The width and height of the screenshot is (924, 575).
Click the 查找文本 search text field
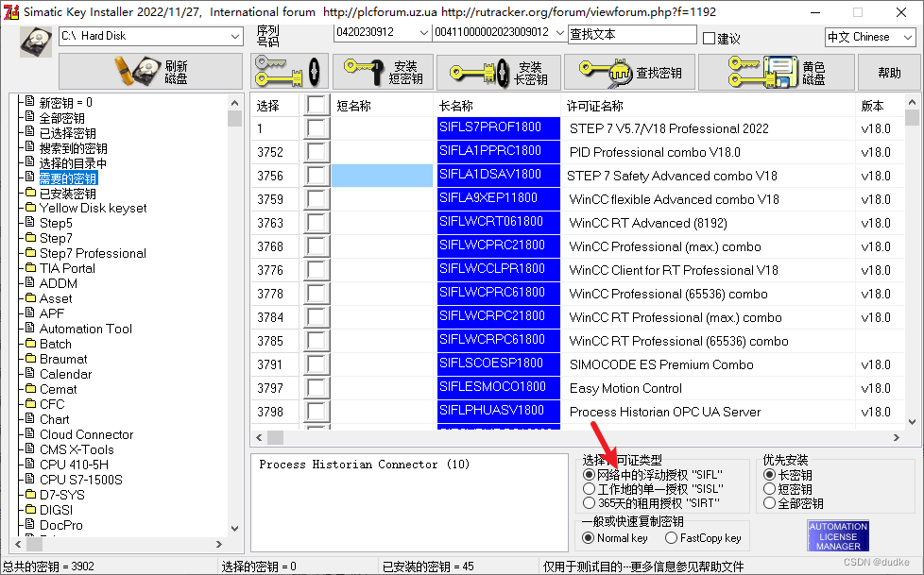tap(632, 35)
